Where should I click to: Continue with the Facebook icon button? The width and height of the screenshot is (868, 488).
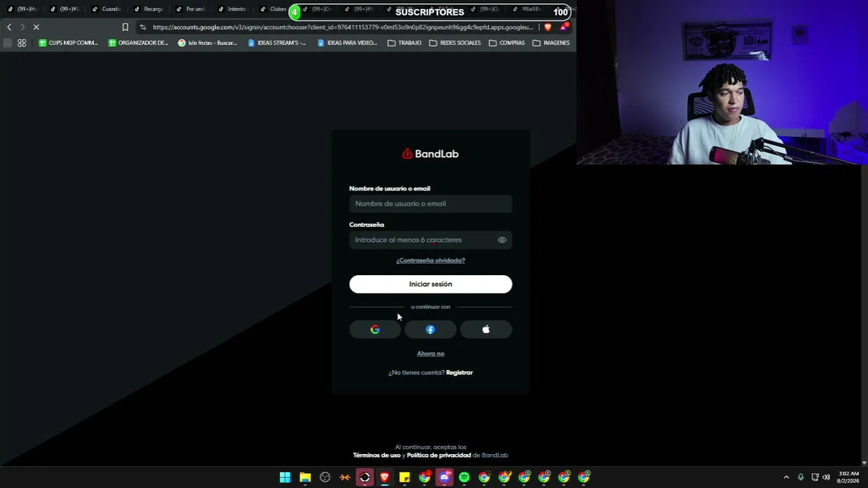(x=431, y=329)
